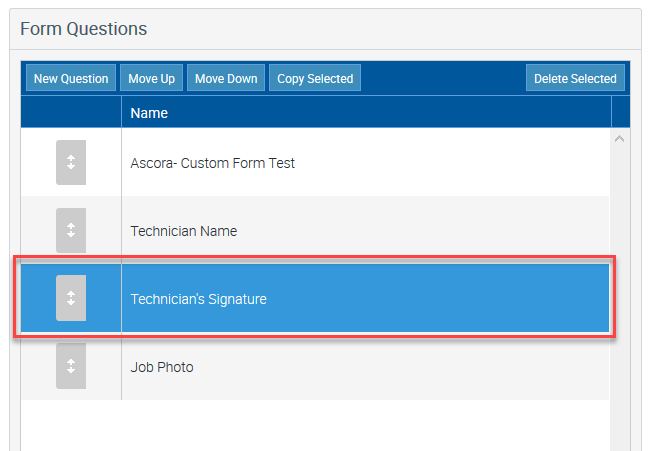Select the highlighted Technician's Signature row

315,298
